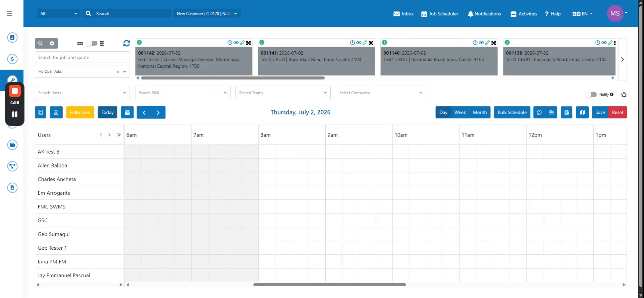This screenshot has width=644, height=298.
Task: Switch to Day view
Action: (x=443, y=112)
